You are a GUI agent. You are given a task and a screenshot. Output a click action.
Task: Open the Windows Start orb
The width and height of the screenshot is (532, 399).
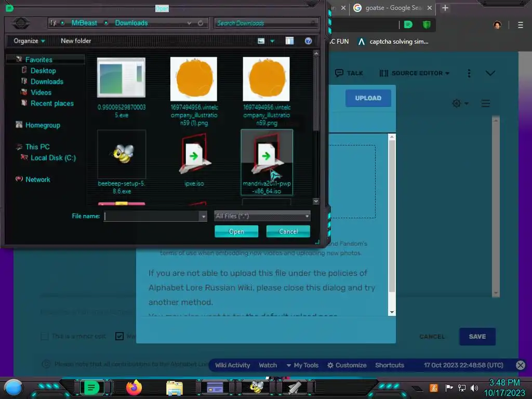13,388
